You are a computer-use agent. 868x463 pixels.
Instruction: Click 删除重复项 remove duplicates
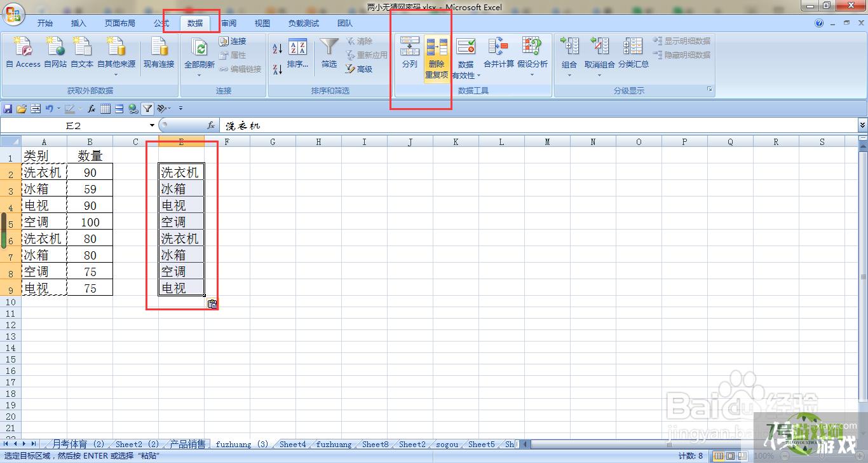coord(437,59)
